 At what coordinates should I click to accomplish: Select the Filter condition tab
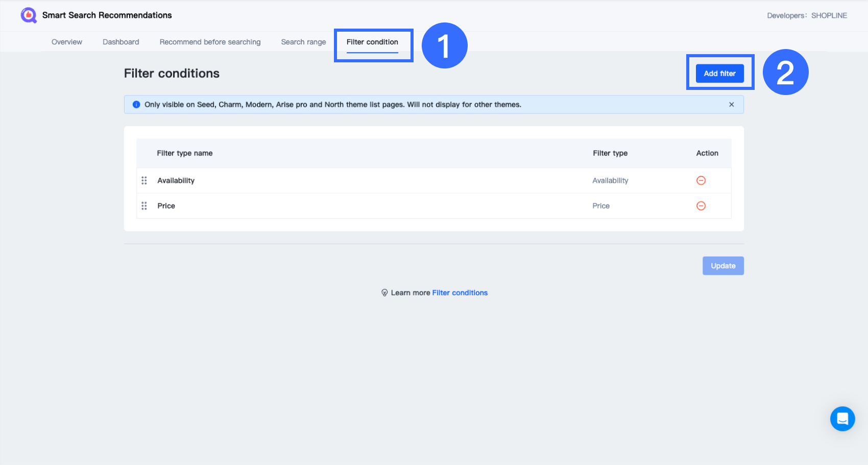point(372,42)
